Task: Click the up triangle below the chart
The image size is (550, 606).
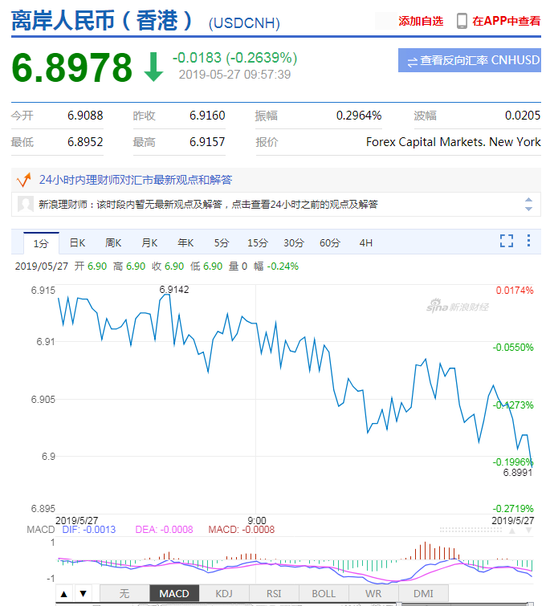Action: click(x=65, y=594)
